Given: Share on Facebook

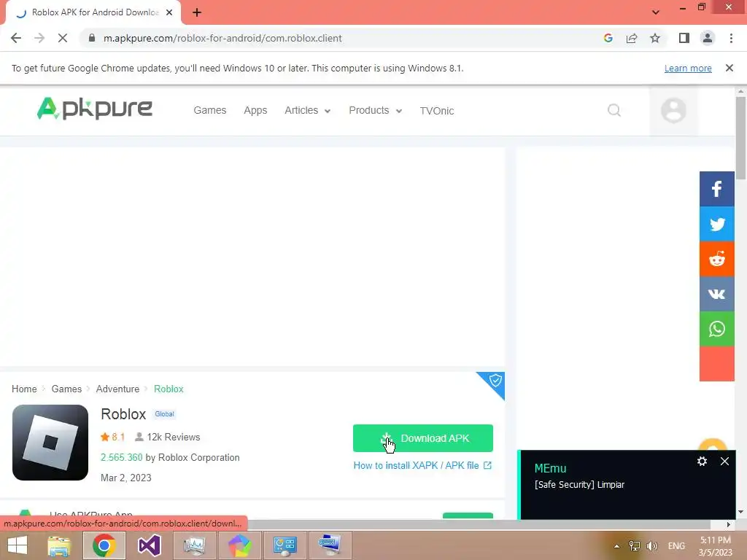Looking at the screenshot, I should pos(717,189).
